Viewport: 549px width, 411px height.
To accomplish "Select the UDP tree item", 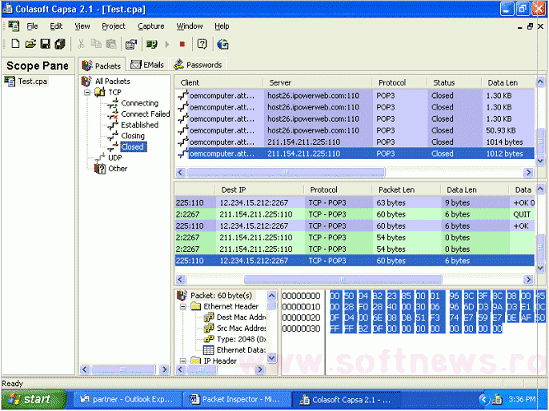I will 115,158.
